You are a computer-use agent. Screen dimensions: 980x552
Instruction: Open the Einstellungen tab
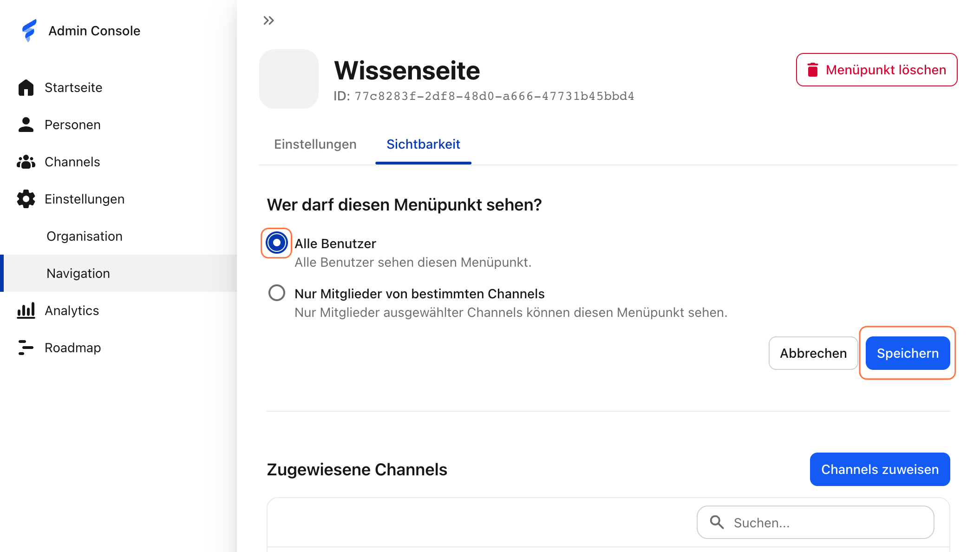tap(315, 144)
